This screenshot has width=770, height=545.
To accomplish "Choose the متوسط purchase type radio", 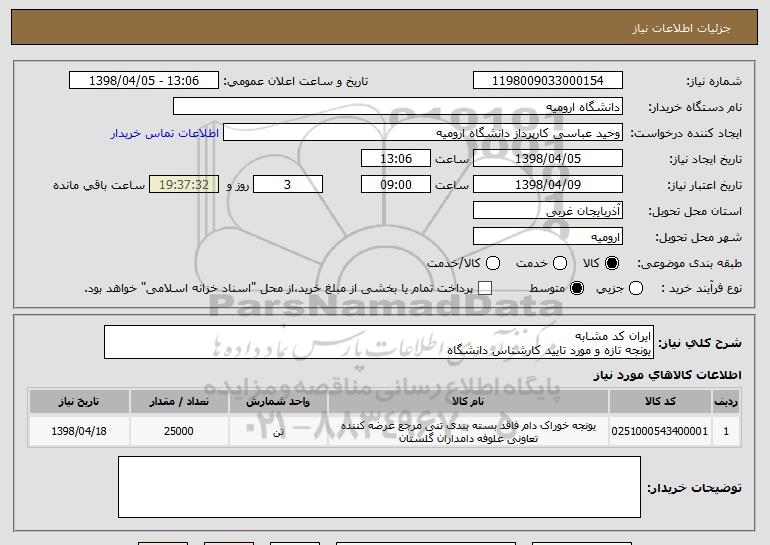I will [x=577, y=288].
